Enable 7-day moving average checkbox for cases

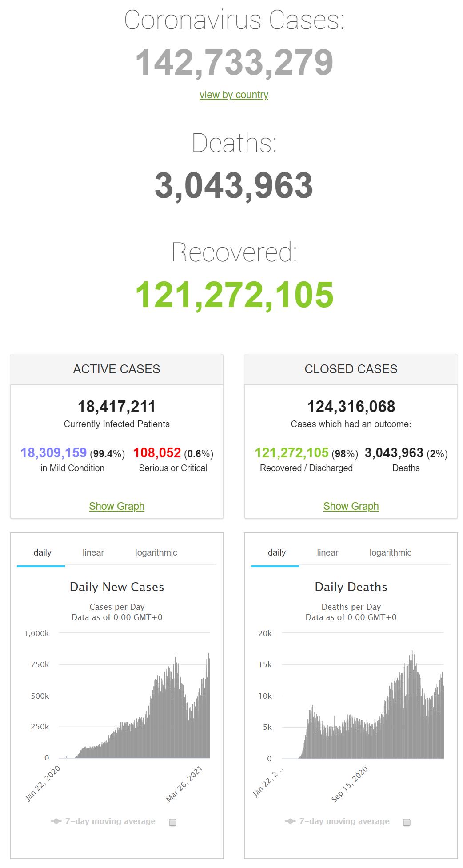click(x=172, y=822)
